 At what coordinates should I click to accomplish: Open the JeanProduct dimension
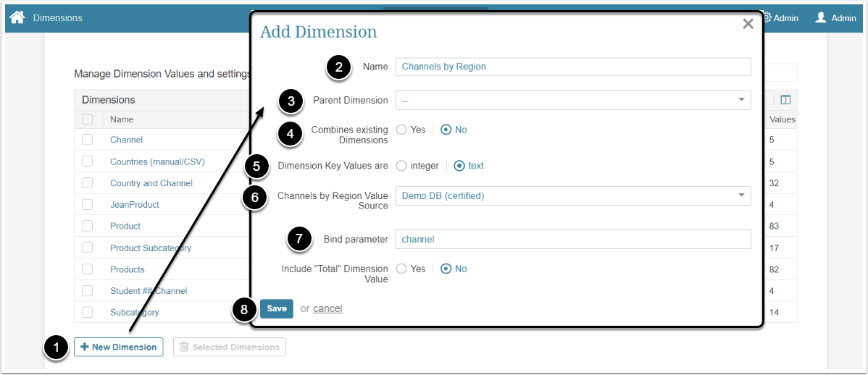(x=135, y=205)
